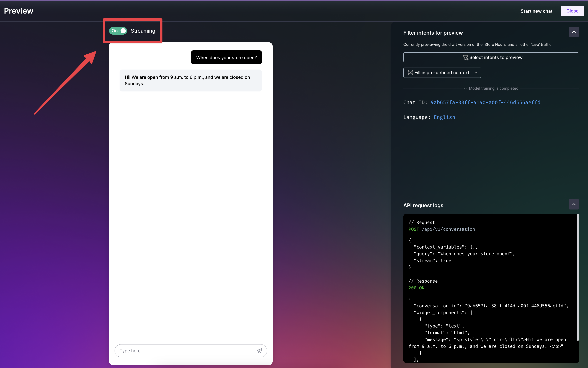Close the Preview window
The width and height of the screenshot is (588, 368).
click(572, 11)
